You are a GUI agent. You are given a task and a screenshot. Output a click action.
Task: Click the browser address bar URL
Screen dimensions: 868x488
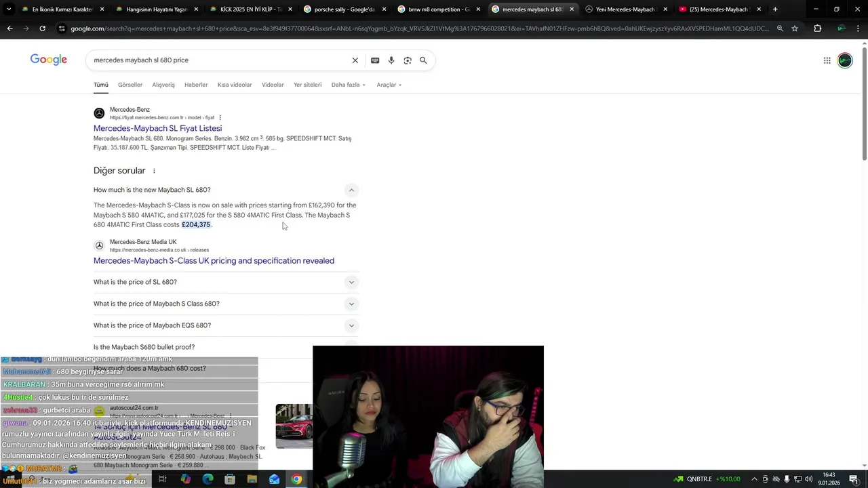point(420,28)
